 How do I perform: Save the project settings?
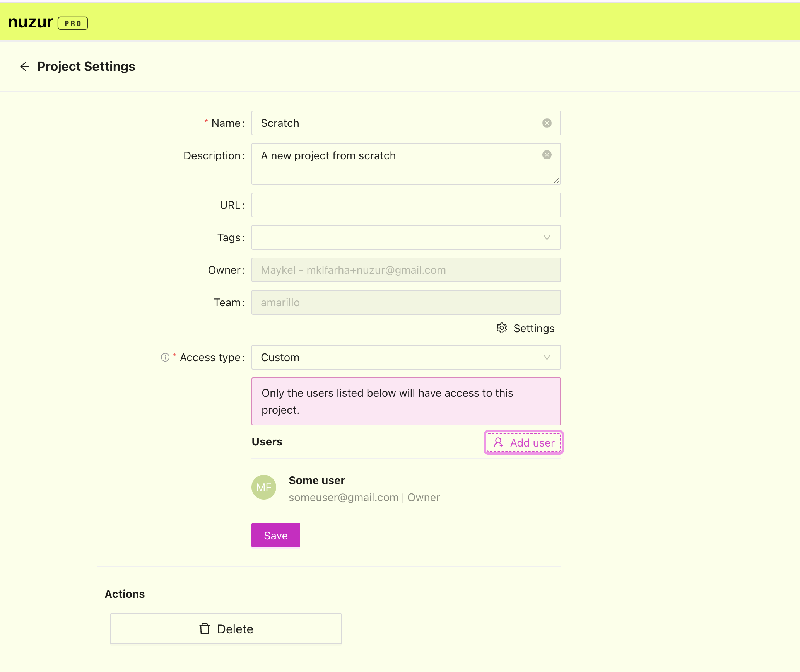click(x=275, y=535)
